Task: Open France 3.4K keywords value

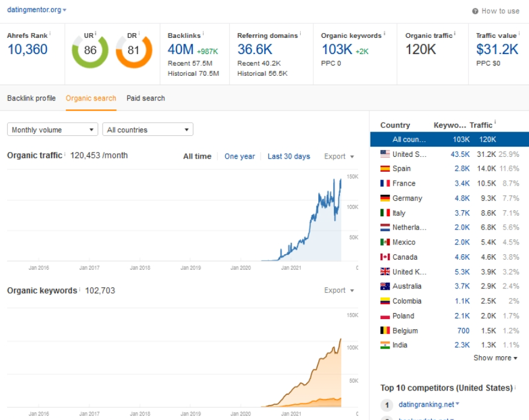Action: pos(462,183)
